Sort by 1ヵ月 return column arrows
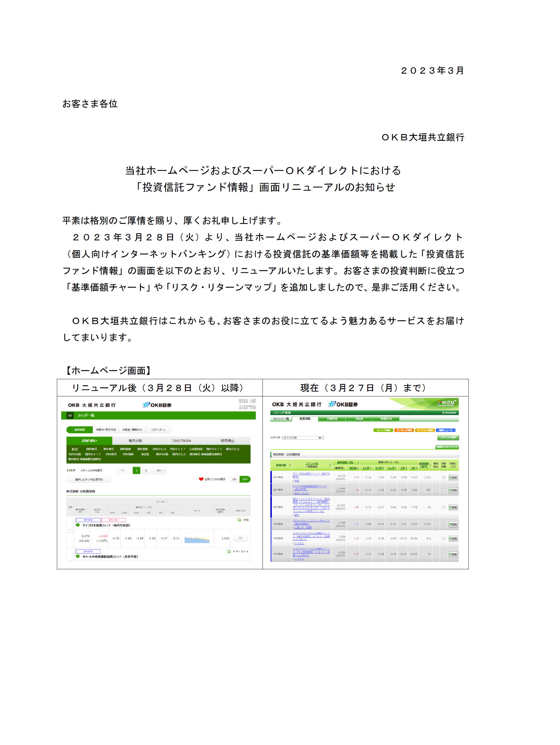560x745 pixels. (x=371, y=468)
